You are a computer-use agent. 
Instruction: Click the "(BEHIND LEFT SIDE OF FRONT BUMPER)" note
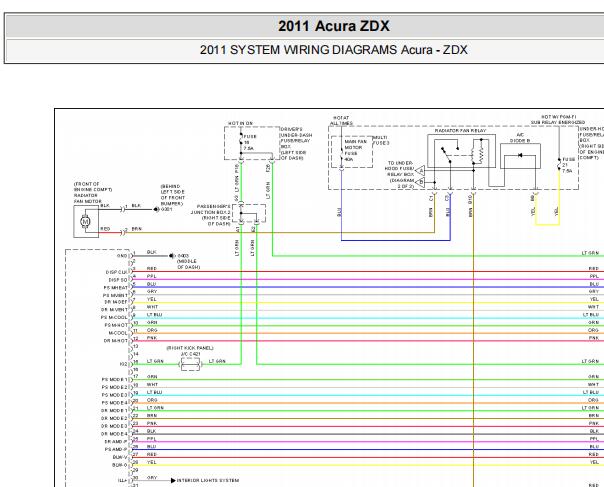172,195
